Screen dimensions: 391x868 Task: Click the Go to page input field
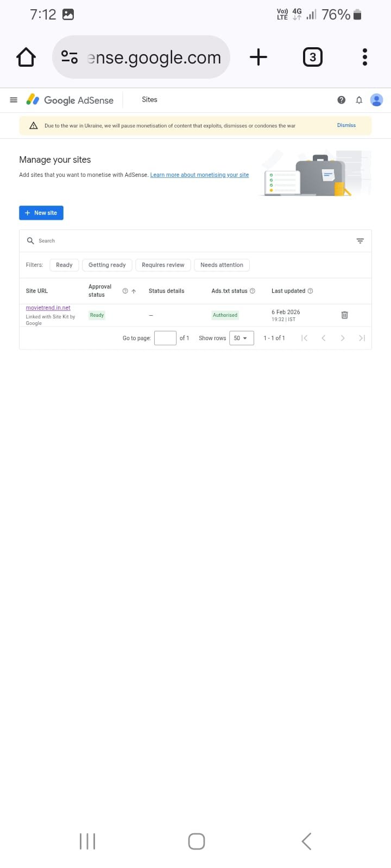coord(165,338)
